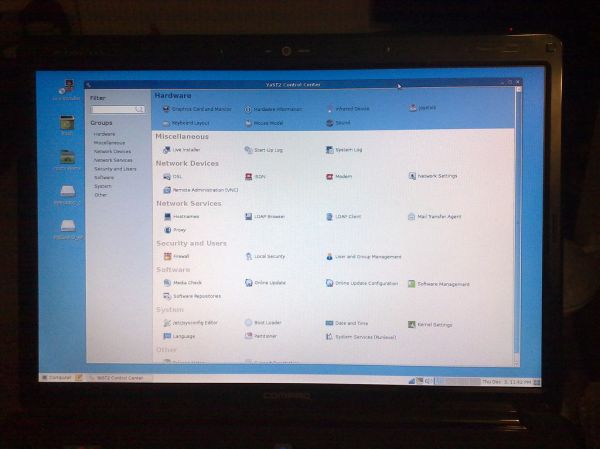Select Security and Users group
The height and width of the screenshot is (449, 600).
coord(115,169)
